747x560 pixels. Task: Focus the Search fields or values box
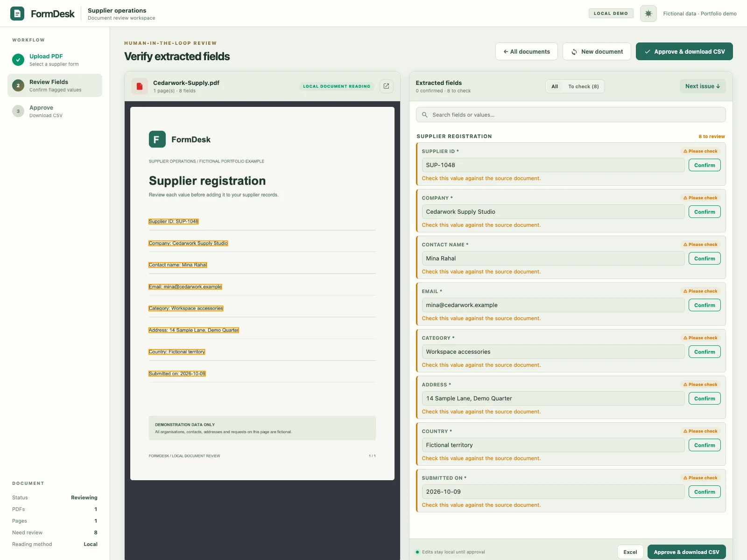571,115
